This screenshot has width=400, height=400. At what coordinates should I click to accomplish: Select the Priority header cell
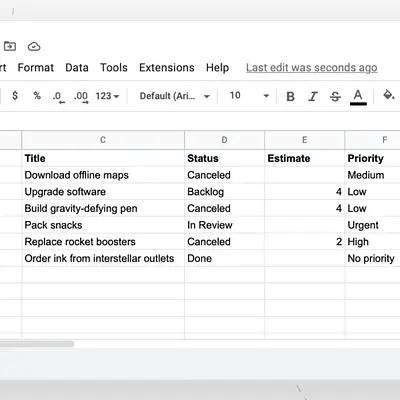[x=372, y=158]
